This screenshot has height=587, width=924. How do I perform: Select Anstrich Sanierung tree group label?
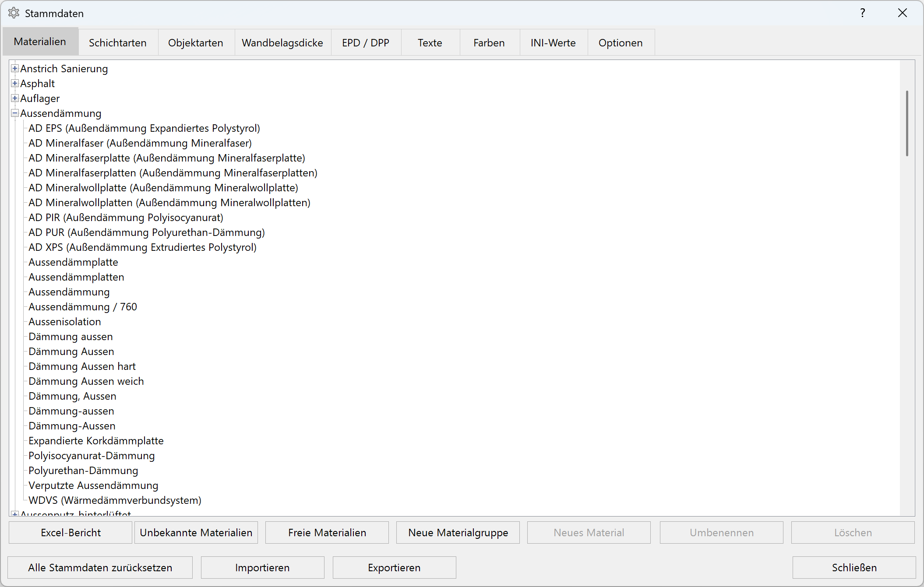point(64,69)
